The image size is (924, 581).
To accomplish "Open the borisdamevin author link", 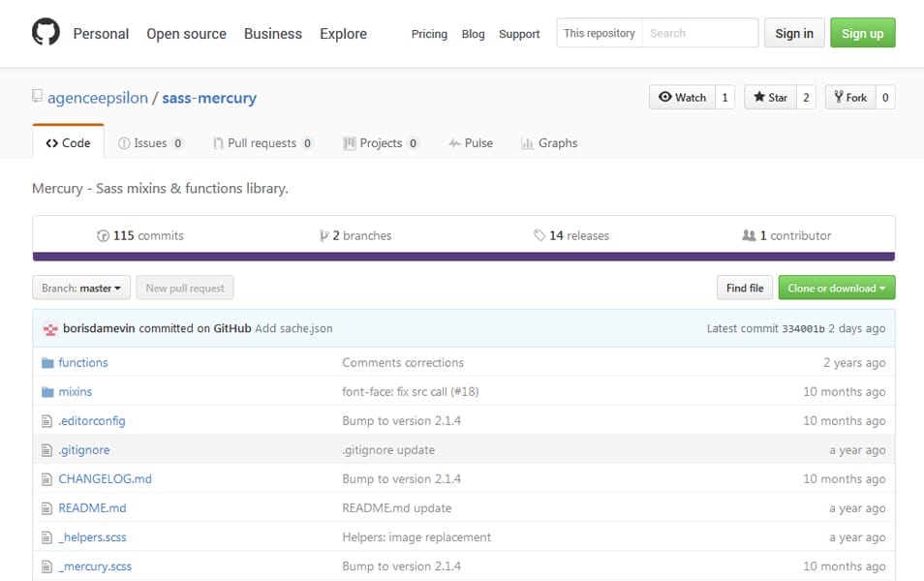I will point(99,328).
